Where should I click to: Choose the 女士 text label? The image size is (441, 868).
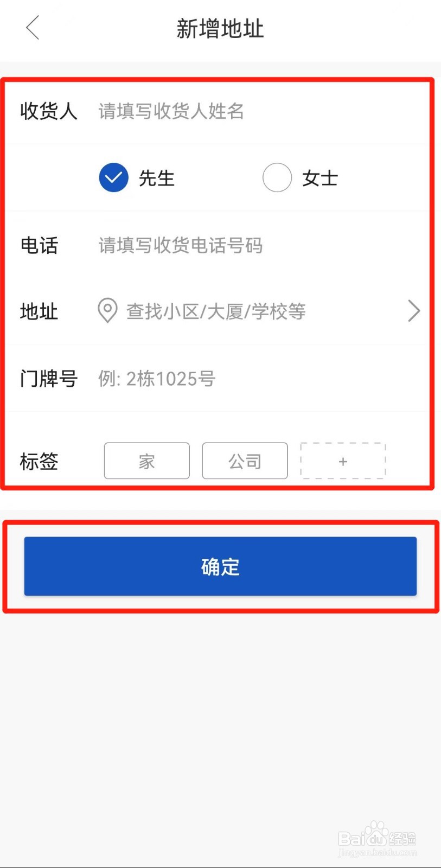(320, 178)
